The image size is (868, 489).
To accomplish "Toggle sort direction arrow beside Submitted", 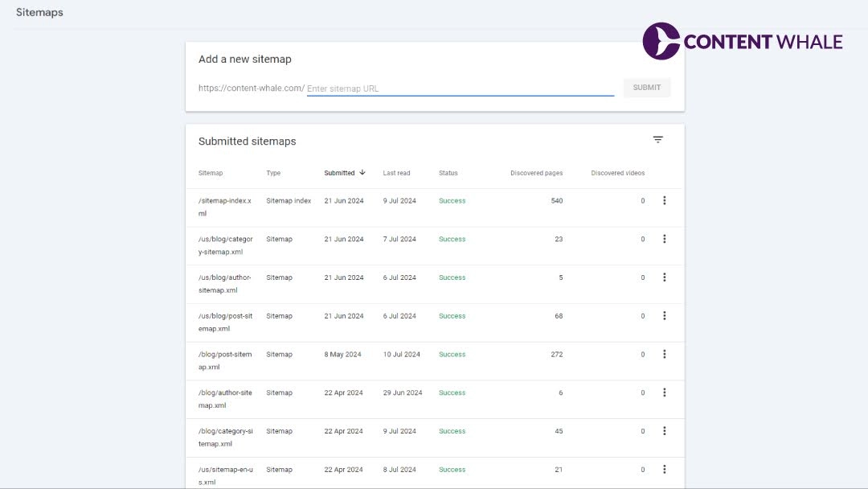I will click(362, 173).
